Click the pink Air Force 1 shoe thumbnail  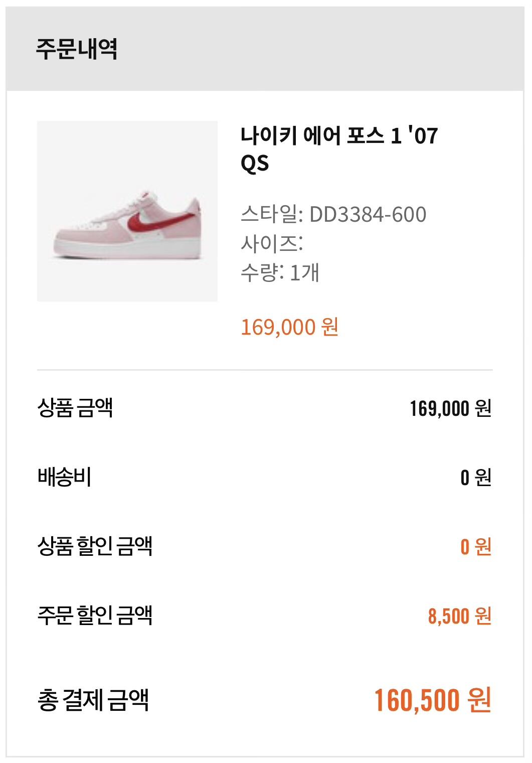coord(127,211)
